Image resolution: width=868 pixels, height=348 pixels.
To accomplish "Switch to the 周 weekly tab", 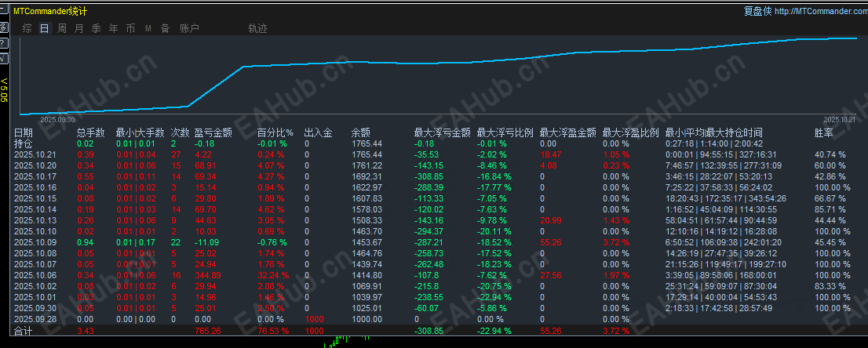I will (62, 29).
